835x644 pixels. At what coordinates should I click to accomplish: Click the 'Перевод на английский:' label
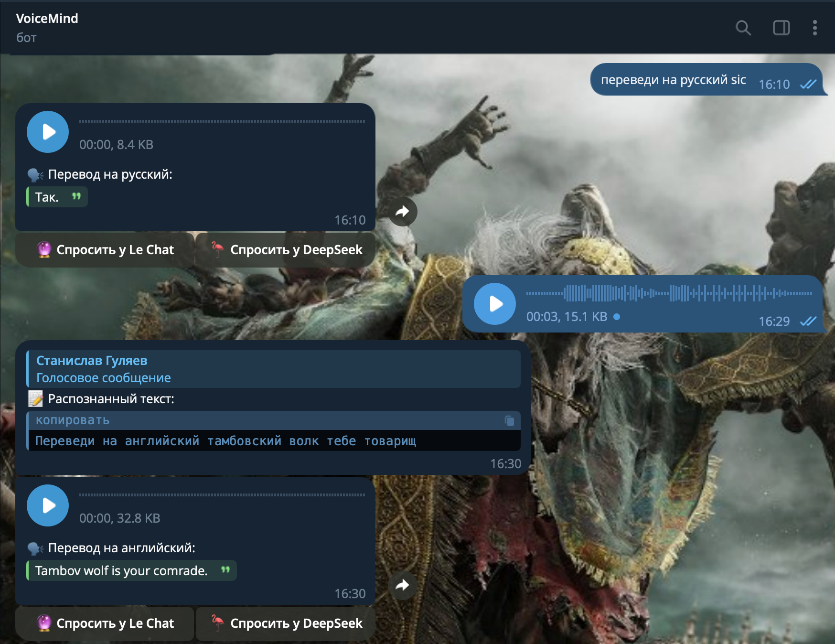click(121, 548)
